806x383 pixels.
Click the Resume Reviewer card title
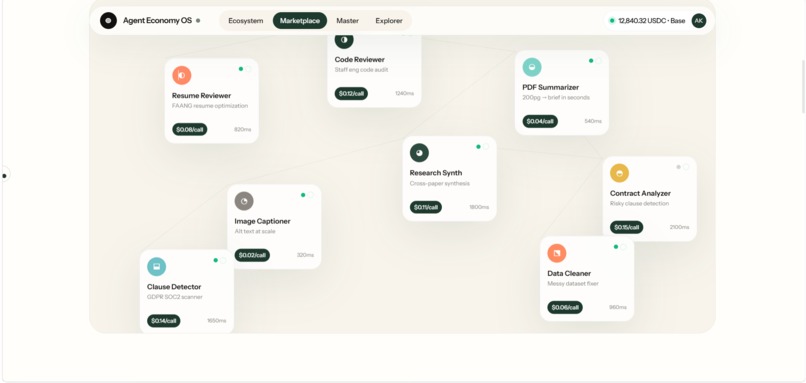point(202,96)
